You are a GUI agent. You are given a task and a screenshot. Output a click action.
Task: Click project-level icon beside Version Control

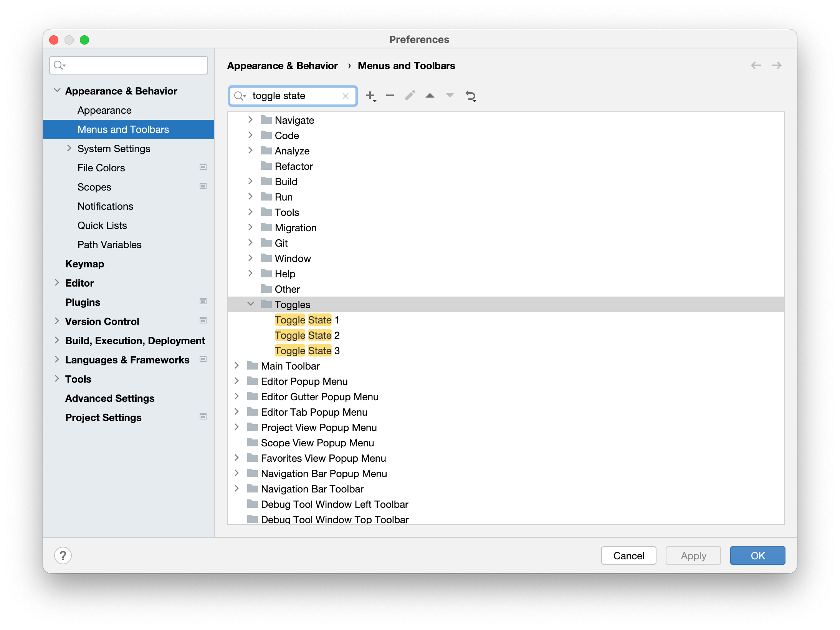pyautogui.click(x=203, y=320)
